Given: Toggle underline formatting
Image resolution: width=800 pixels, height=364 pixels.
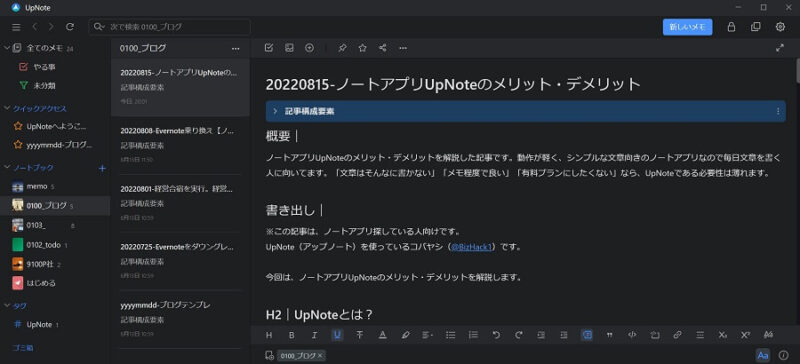Looking at the screenshot, I should [x=337, y=335].
